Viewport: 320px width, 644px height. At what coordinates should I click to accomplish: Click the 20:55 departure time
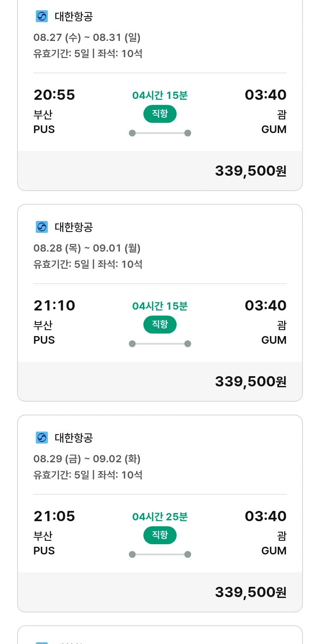pyautogui.click(x=54, y=95)
